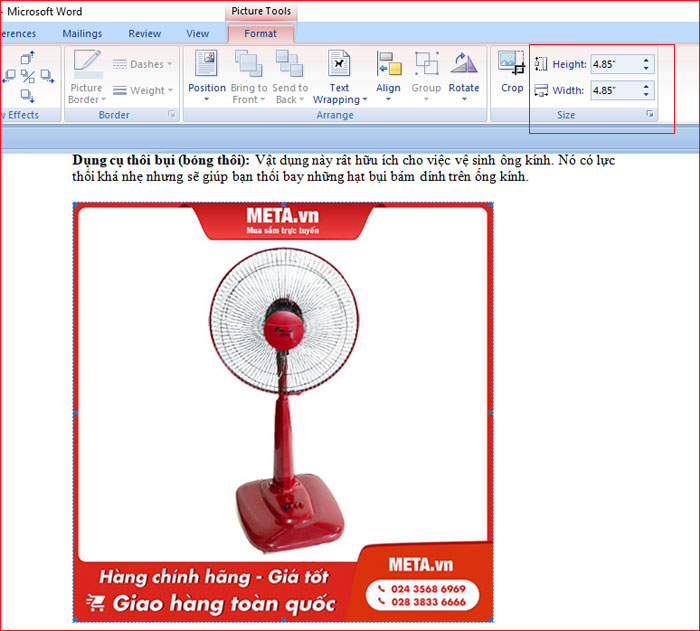Nudge shadow right icon
This screenshot has width=700, height=631.
[x=47, y=76]
